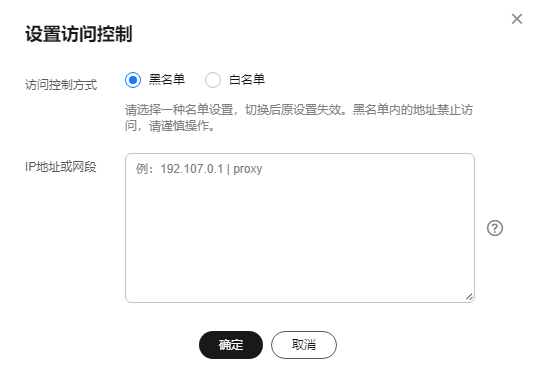The image size is (537, 383).
Task: Click the 白名单 label text
Action: (247, 79)
